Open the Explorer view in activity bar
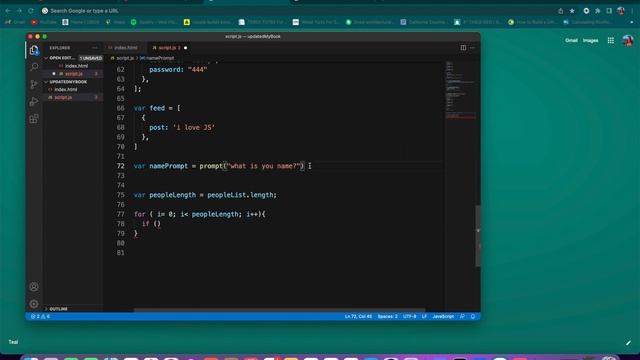The image size is (640, 360). 34,50
